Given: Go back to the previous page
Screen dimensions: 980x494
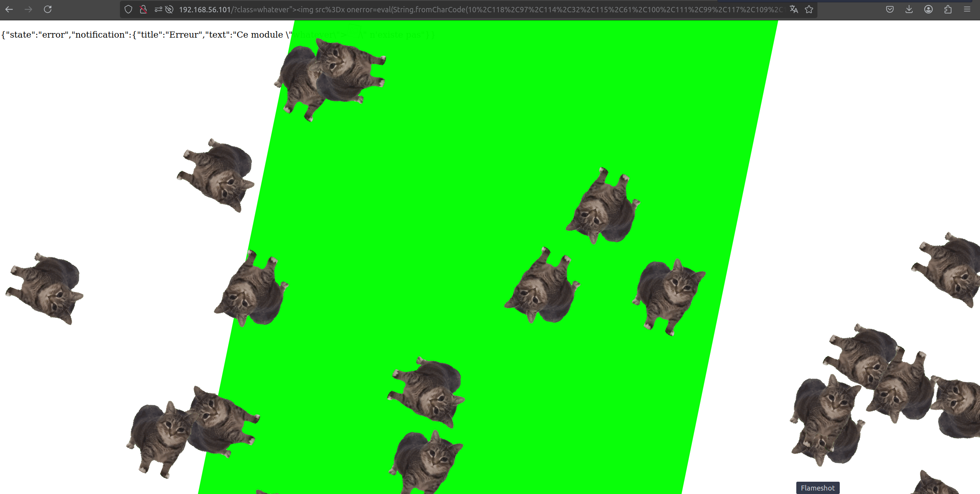Looking at the screenshot, I should [x=9, y=9].
